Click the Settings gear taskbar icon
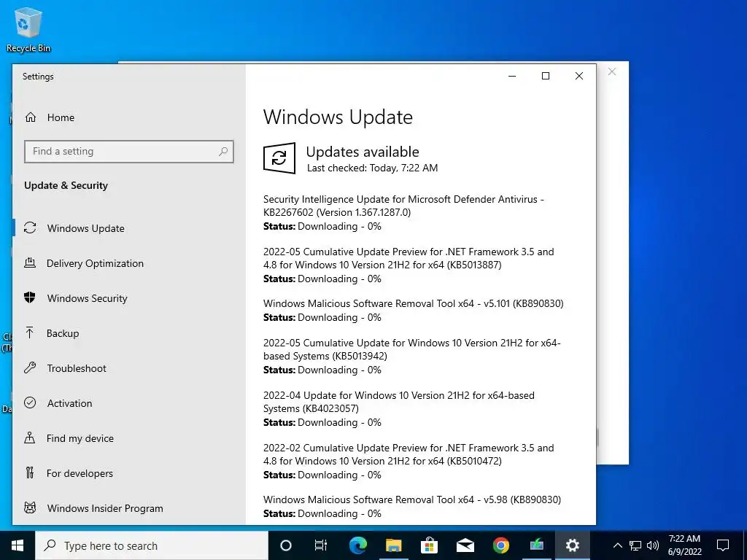Screen dimensions: 747x560 coord(572,545)
